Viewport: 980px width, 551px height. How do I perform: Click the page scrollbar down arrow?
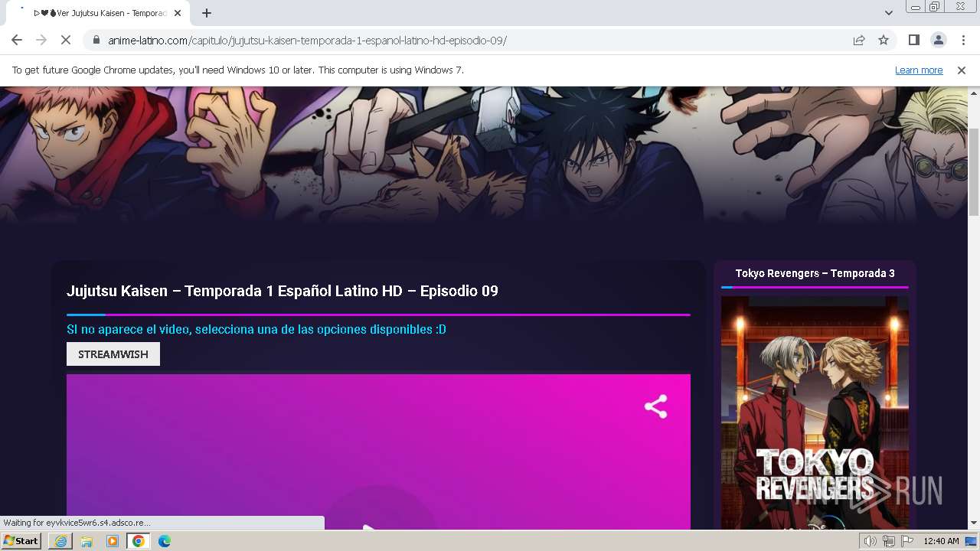coord(974,523)
